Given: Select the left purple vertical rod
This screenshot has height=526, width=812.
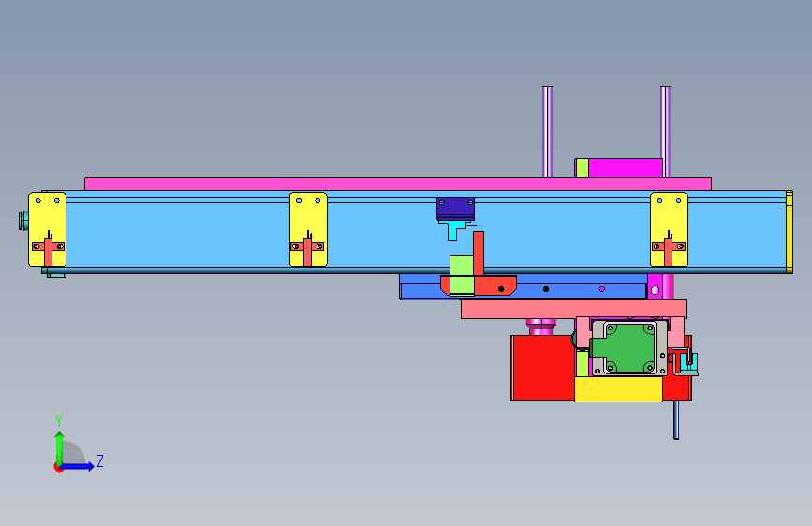Looking at the screenshot, I should pyautogui.click(x=547, y=131).
